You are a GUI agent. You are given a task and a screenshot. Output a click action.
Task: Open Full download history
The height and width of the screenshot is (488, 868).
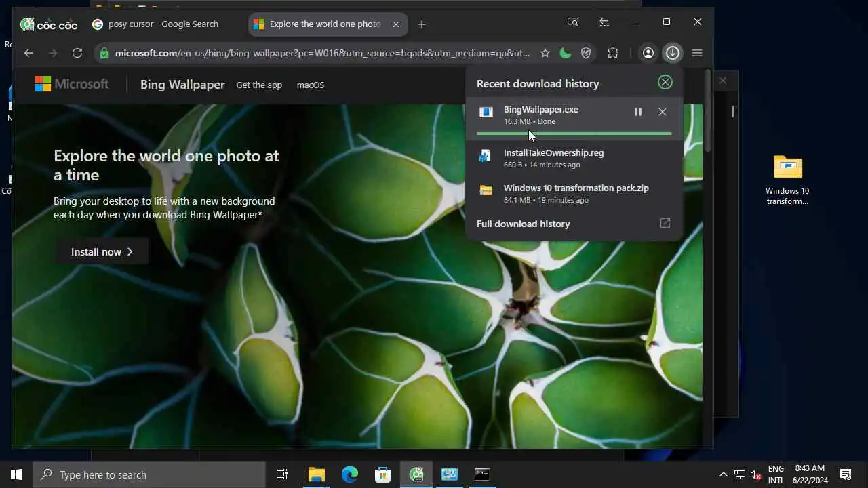point(574,224)
